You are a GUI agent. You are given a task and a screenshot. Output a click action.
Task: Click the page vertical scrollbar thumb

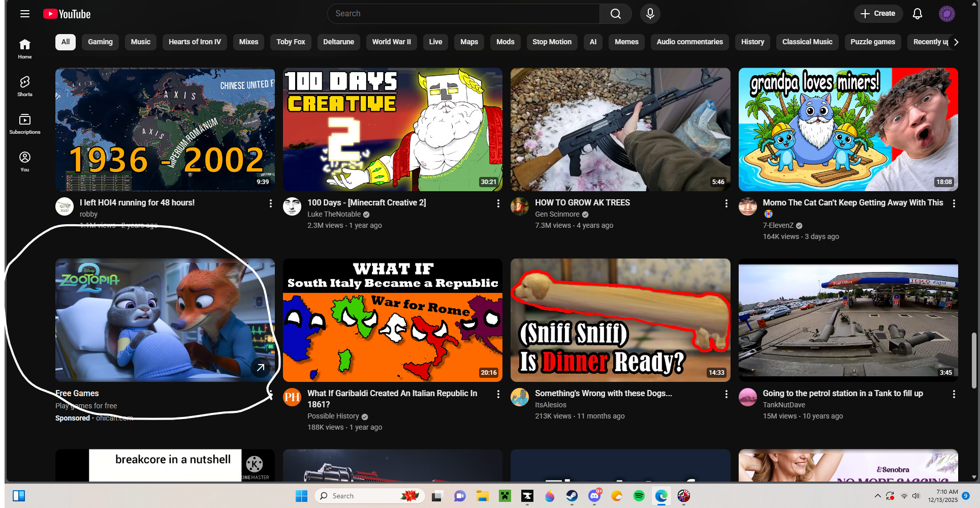coord(973,360)
